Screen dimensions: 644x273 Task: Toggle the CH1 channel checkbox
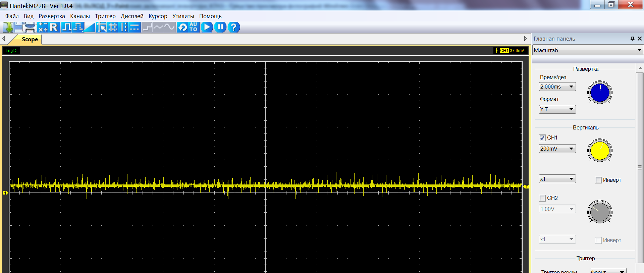coord(542,138)
